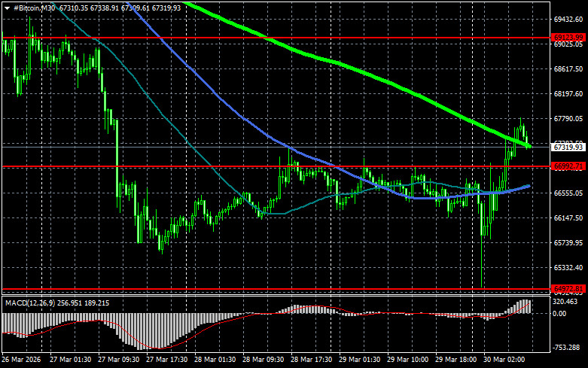Select the 68617.50 price scale value

coord(568,69)
